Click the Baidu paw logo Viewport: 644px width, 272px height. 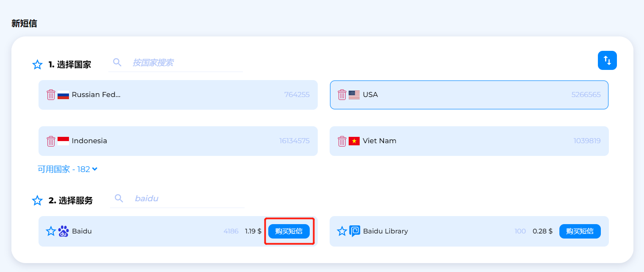tap(63, 231)
